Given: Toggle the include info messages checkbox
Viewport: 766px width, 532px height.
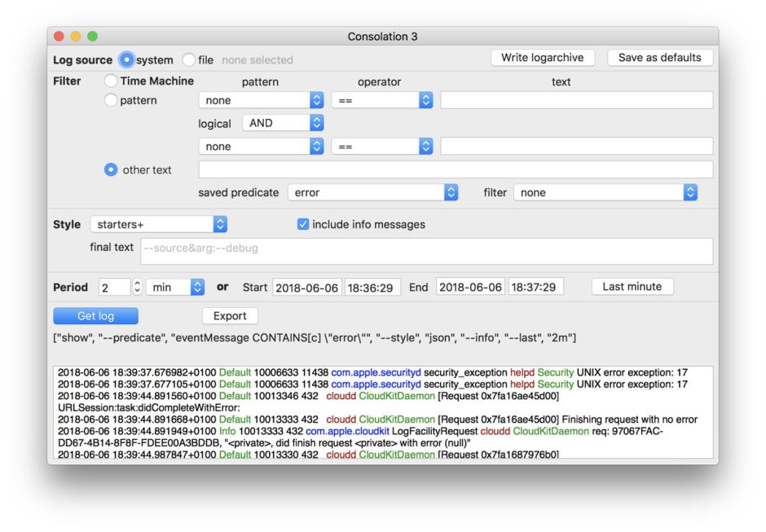Looking at the screenshot, I should point(303,224).
